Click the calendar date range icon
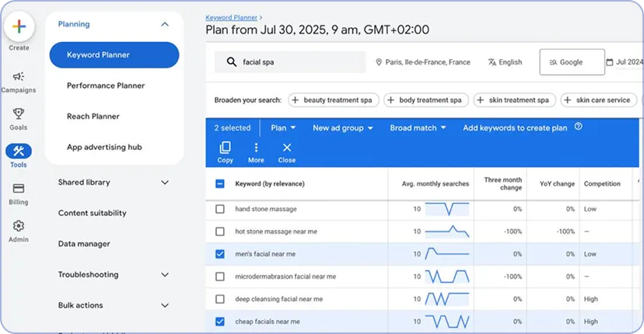 click(610, 62)
